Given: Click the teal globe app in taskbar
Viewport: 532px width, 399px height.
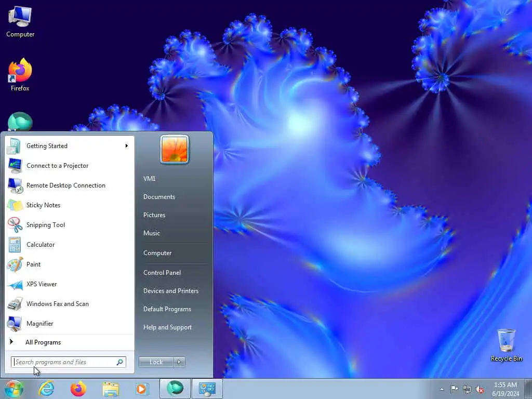Looking at the screenshot, I should (175, 389).
